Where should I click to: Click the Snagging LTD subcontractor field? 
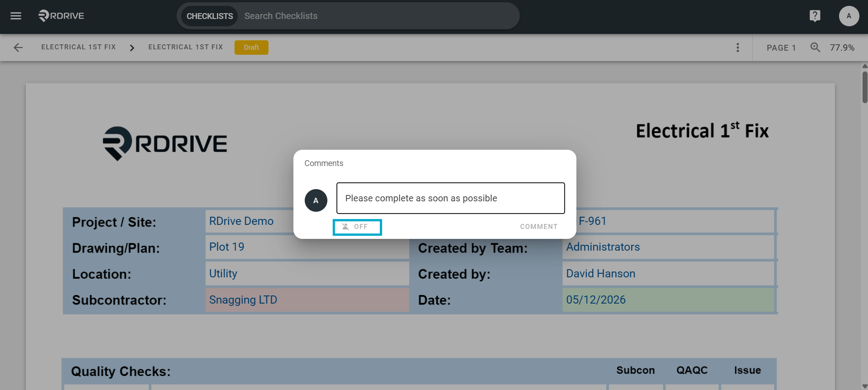(x=307, y=300)
